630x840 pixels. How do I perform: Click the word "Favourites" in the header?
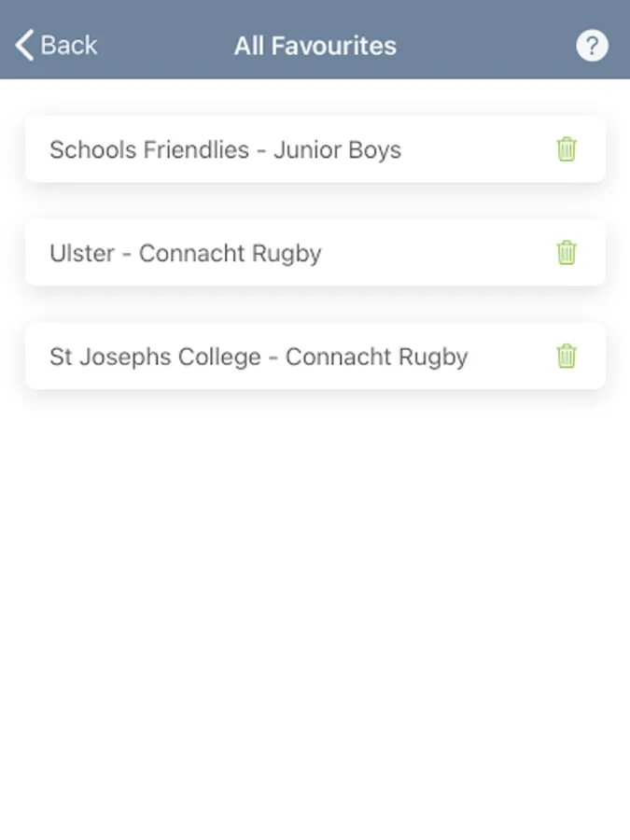tap(333, 46)
